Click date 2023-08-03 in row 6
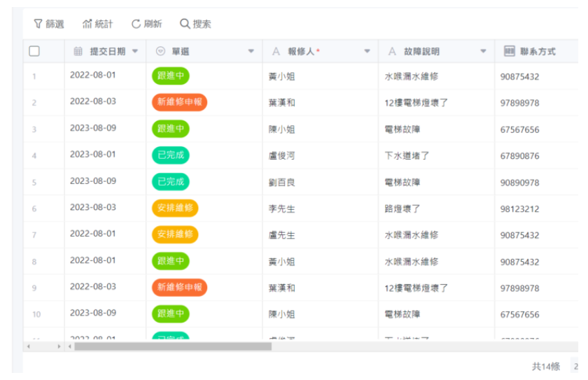Viewport: 588px width, 380px height. 93,207
